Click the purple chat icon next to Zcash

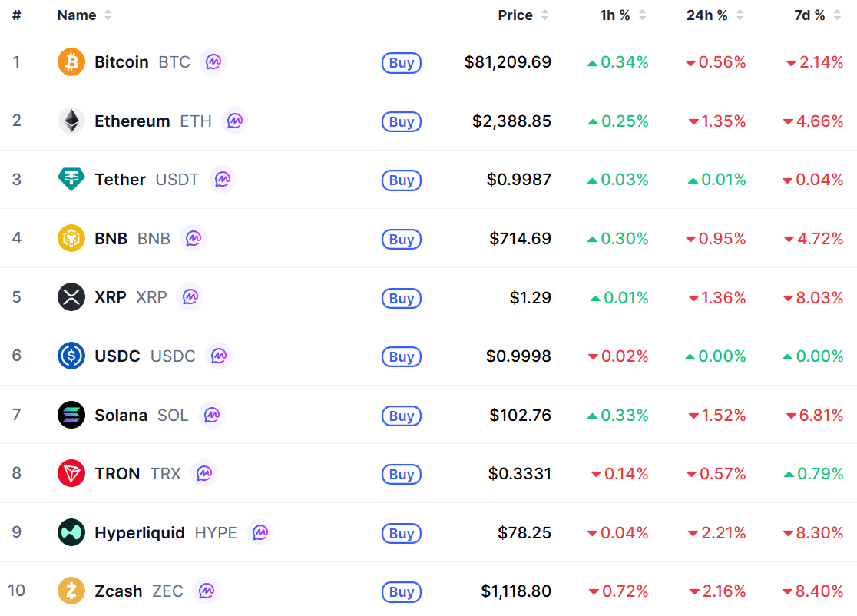tap(207, 591)
